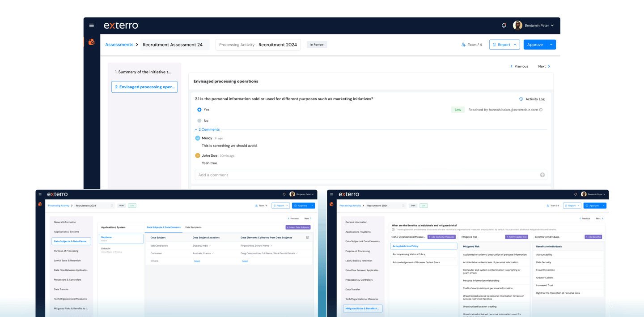Image resolution: width=644 pixels, height=317 pixels.
Task: Click Assessments breadcrumb link
Action: (119, 45)
